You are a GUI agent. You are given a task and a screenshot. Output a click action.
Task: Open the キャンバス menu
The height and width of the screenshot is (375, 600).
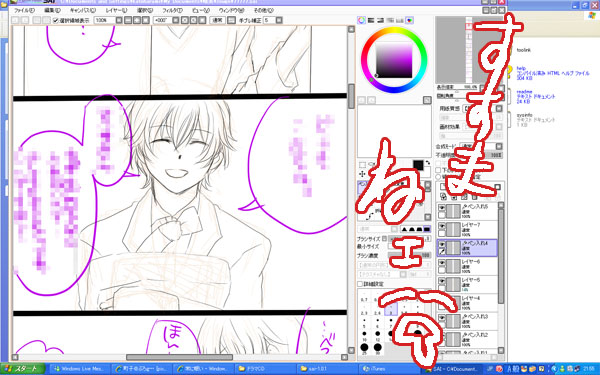(x=83, y=10)
